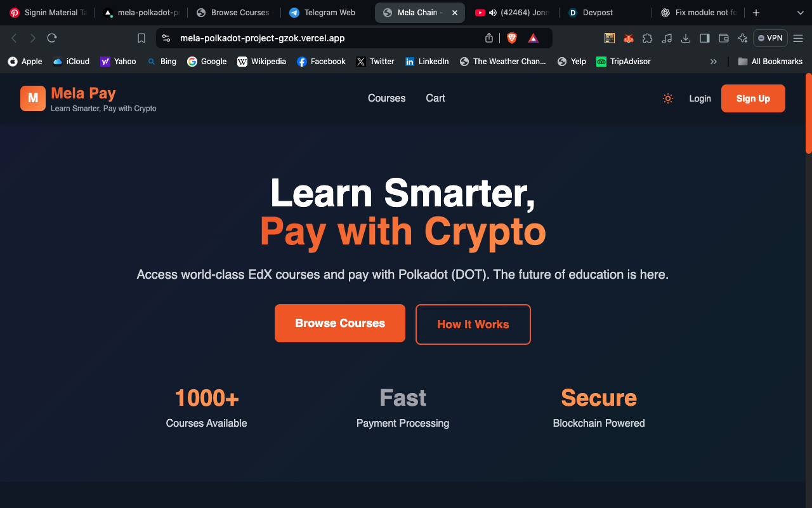The height and width of the screenshot is (508, 812).
Task: Click the page vertical scrollbar
Action: 808,113
